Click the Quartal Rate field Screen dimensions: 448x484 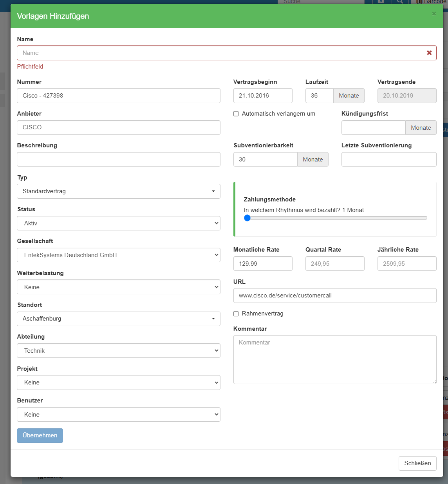coord(335,264)
